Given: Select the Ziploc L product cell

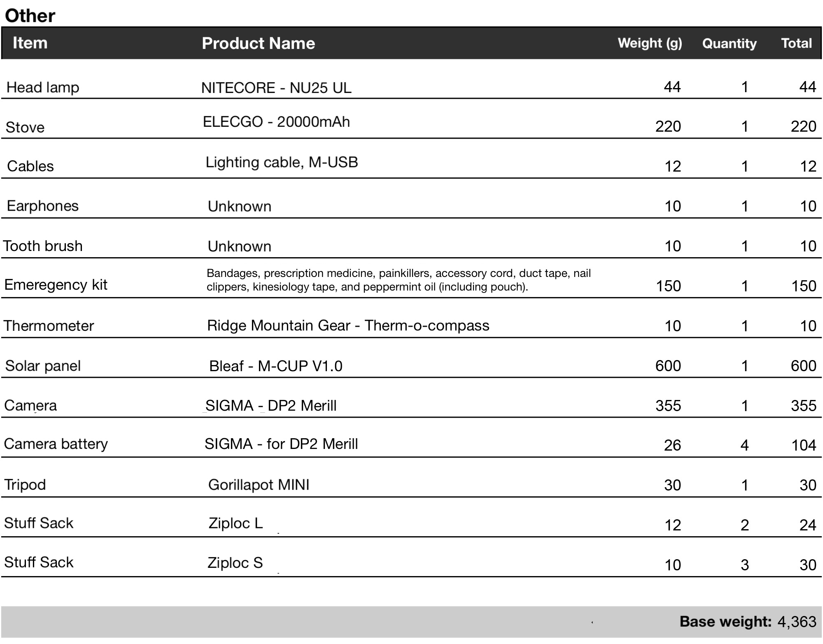Looking at the screenshot, I should tap(235, 523).
